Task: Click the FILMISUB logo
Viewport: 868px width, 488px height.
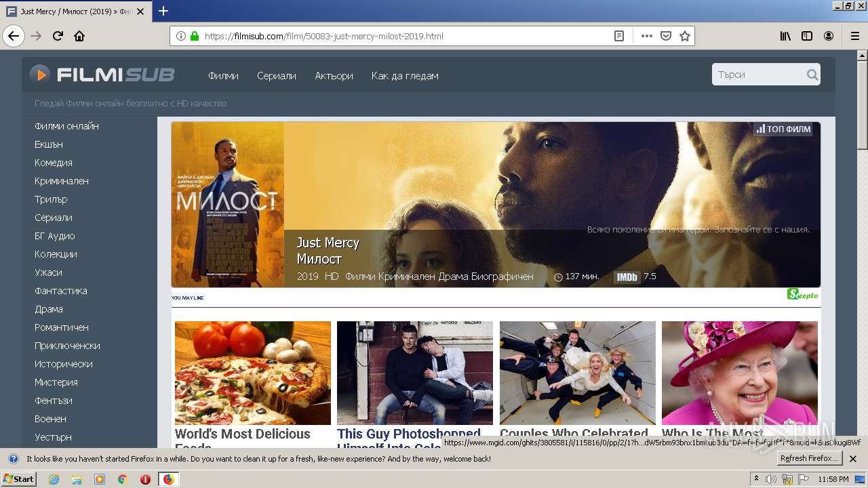Action: click(x=102, y=75)
